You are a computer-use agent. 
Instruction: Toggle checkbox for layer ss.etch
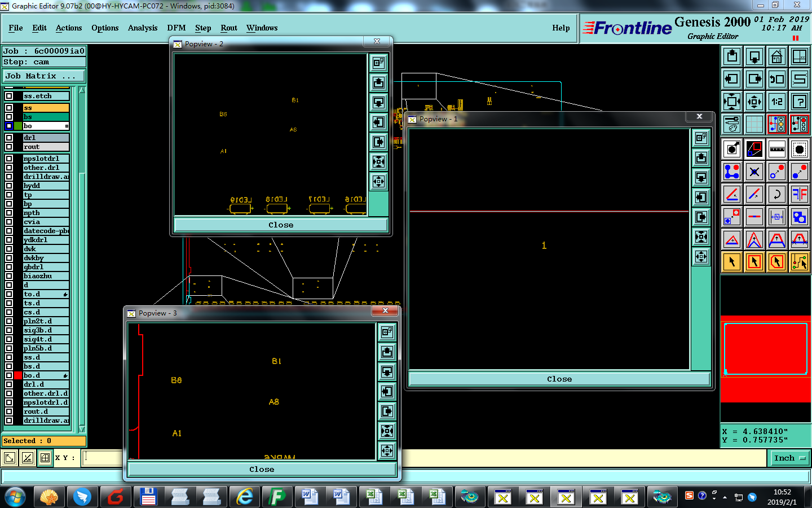click(x=9, y=96)
